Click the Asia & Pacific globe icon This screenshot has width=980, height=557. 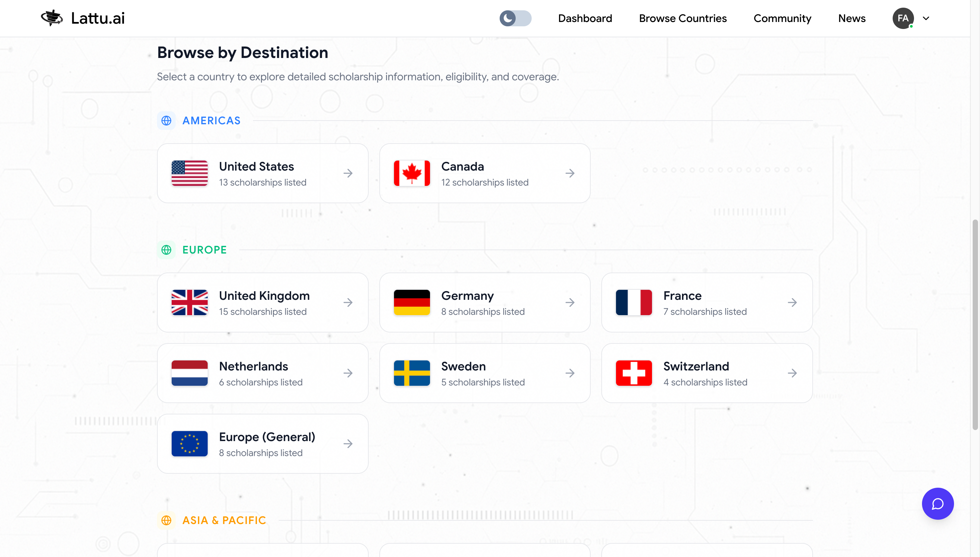click(x=166, y=520)
